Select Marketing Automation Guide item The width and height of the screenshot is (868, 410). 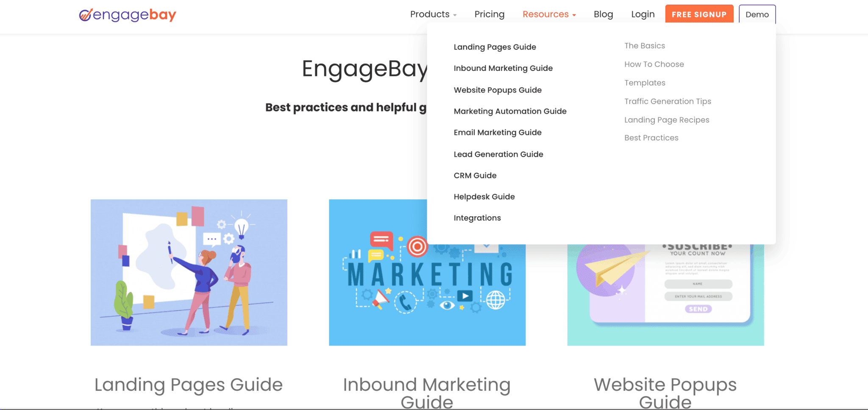(510, 111)
